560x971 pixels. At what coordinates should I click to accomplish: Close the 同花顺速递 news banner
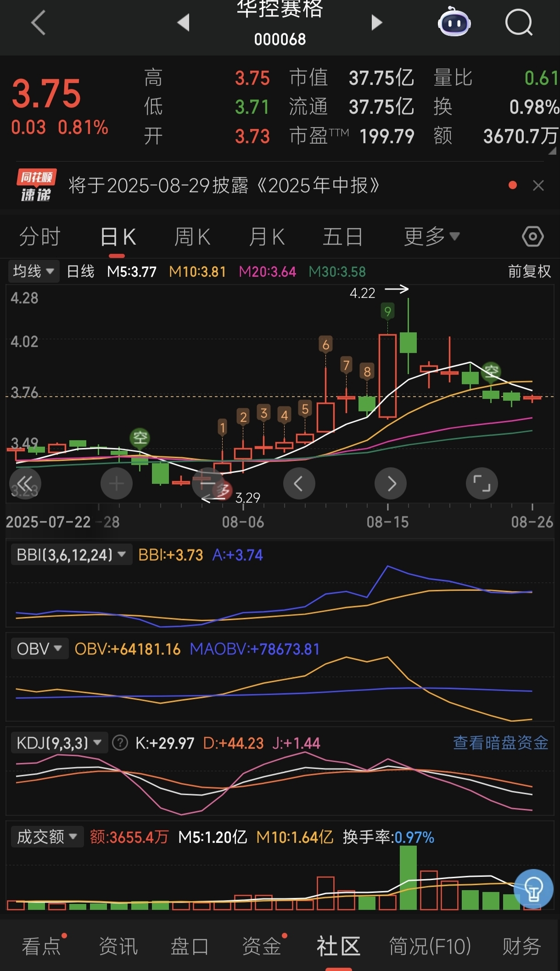[x=538, y=185]
